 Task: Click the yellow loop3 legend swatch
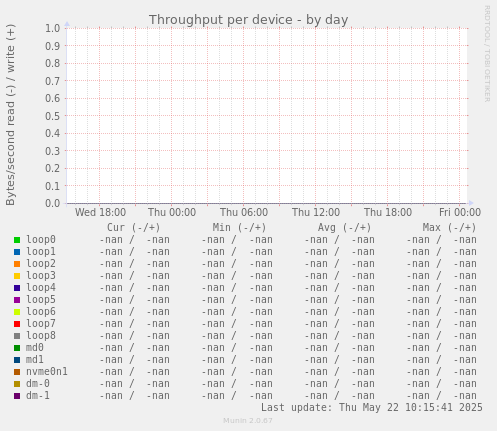(x=17, y=276)
